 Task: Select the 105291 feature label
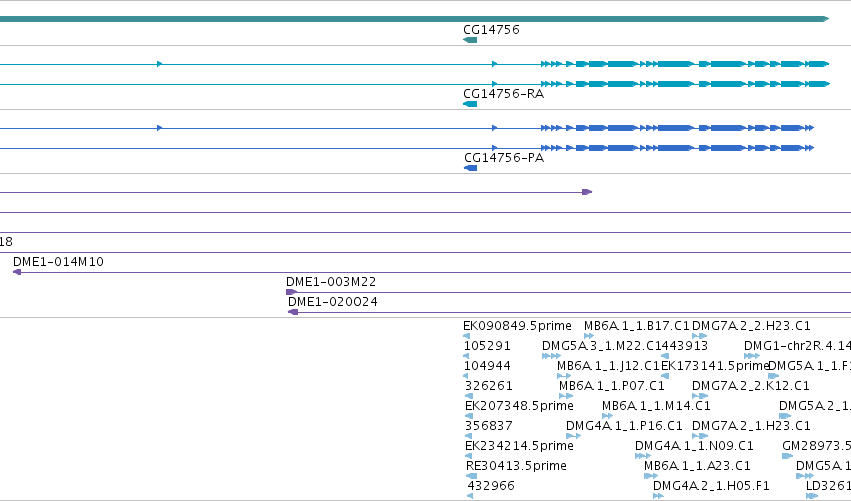487,346
